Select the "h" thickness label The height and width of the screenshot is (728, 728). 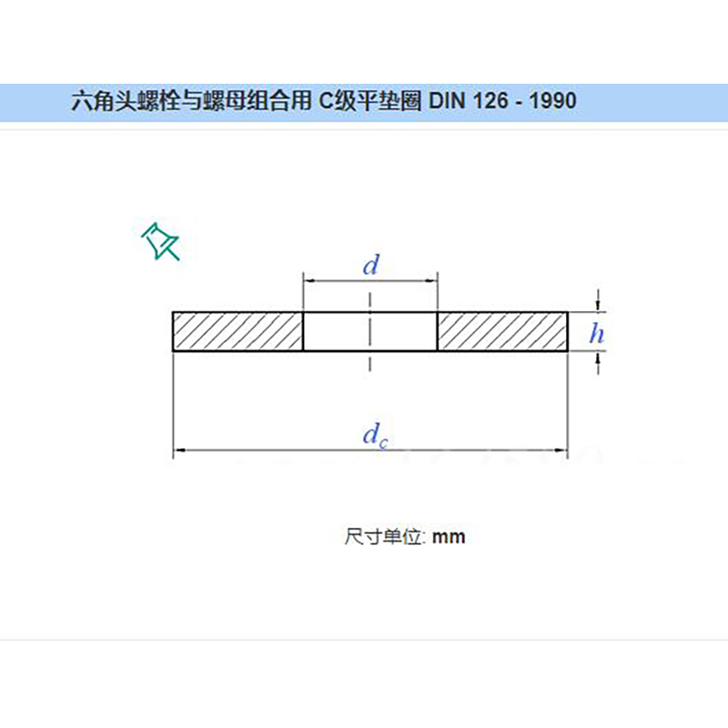(x=597, y=334)
